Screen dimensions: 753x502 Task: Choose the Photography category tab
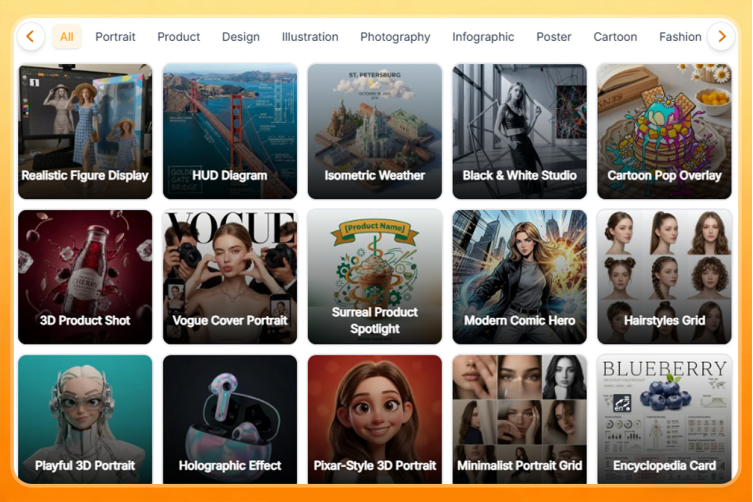click(395, 37)
